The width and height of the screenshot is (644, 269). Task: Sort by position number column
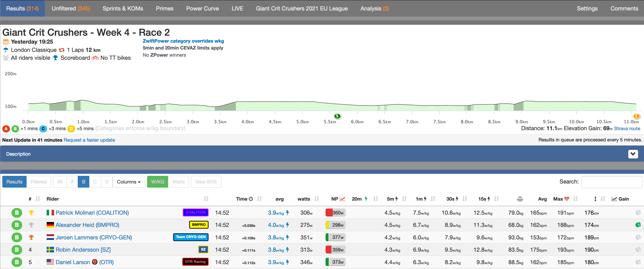tap(38, 199)
